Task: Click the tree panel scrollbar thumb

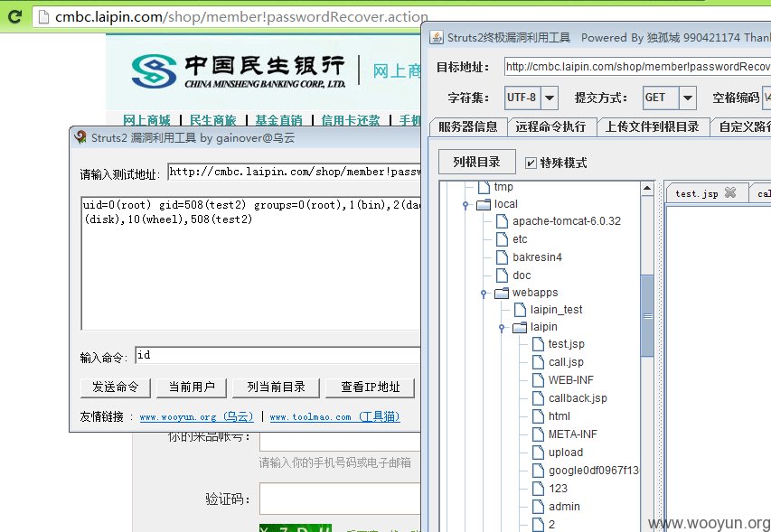Action: click(647, 316)
